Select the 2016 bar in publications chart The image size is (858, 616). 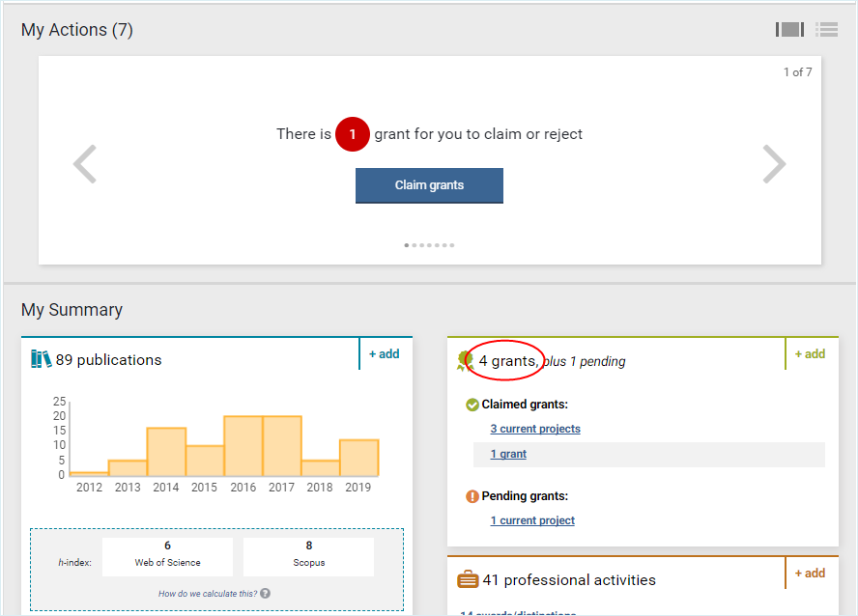click(243, 446)
